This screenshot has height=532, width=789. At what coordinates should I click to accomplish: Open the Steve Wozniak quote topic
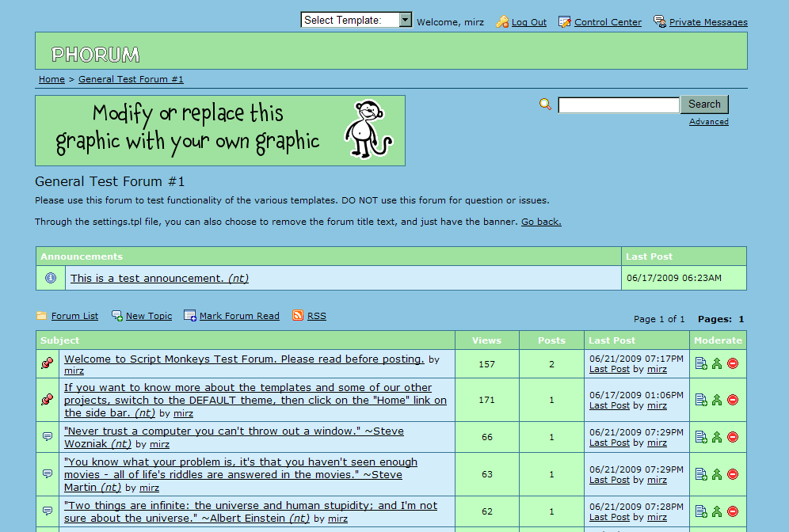coord(234,438)
